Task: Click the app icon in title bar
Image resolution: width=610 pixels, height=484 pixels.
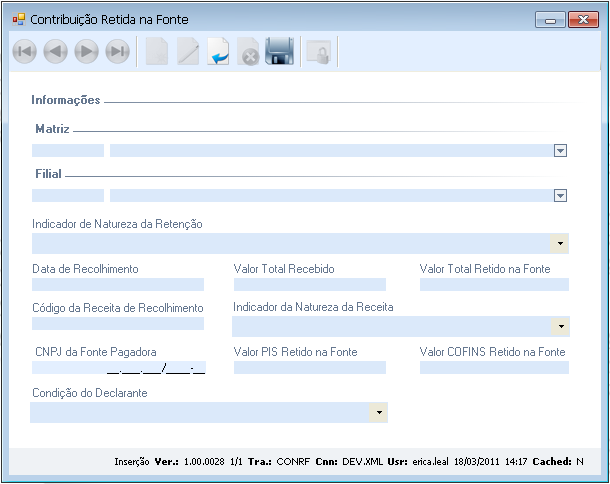Action: [19, 19]
